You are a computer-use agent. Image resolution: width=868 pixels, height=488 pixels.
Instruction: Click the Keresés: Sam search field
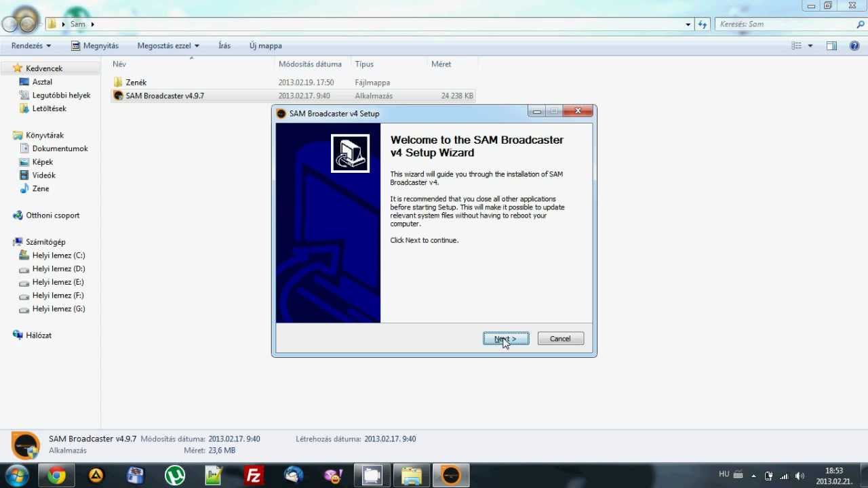point(785,24)
